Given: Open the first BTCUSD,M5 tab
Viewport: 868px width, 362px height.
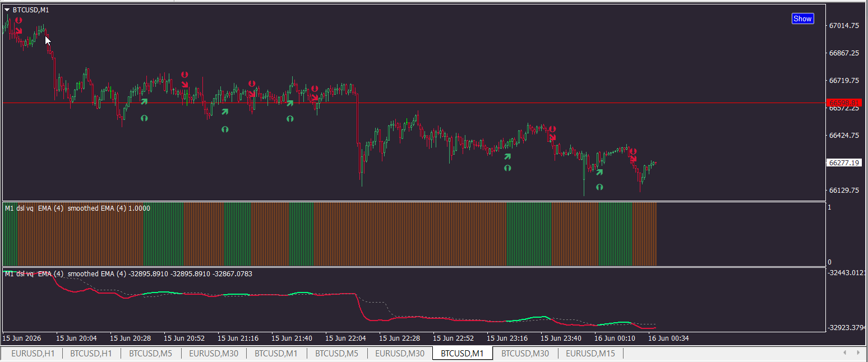Looking at the screenshot, I should (151, 354).
